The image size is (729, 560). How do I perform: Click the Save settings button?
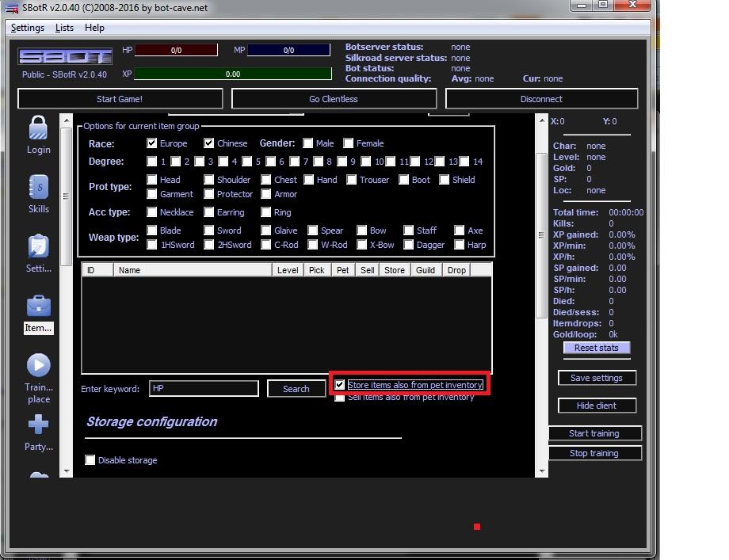coord(597,378)
